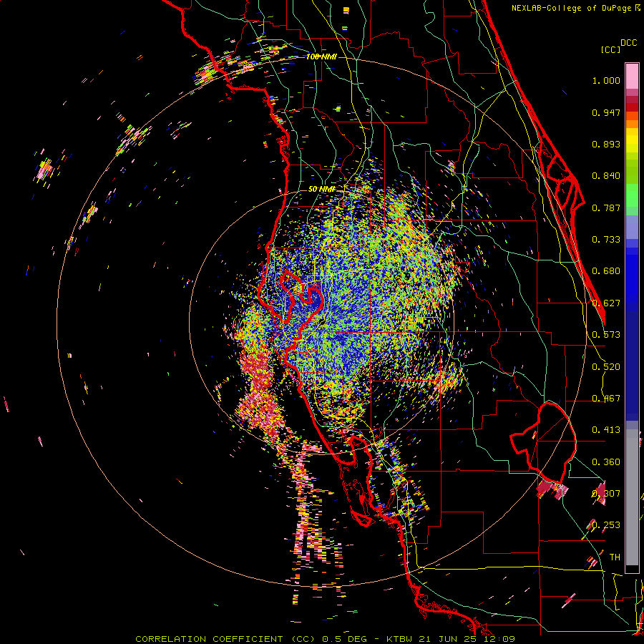The width and height of the screenshot is (644, 644).
Task: Select the 0.733 scale value
Action: 606,240
